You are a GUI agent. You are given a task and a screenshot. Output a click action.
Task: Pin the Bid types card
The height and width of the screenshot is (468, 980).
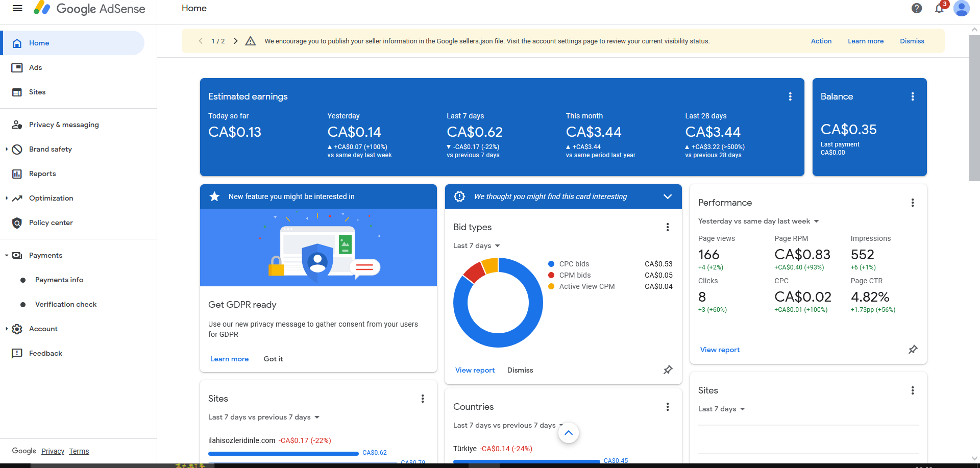[x=668, y=370]
